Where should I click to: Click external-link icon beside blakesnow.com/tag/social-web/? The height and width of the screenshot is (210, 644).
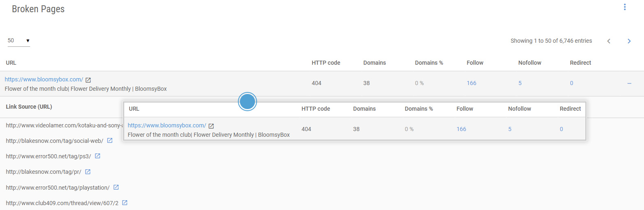(x=110, y=140)
